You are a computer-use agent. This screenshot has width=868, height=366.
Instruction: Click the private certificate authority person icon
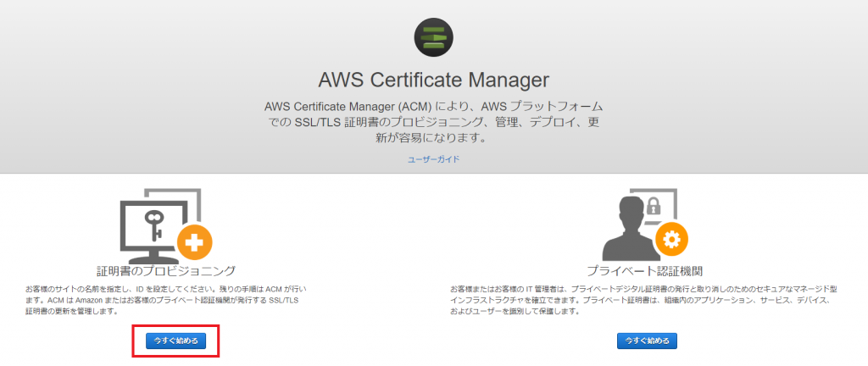coord(644,226)
